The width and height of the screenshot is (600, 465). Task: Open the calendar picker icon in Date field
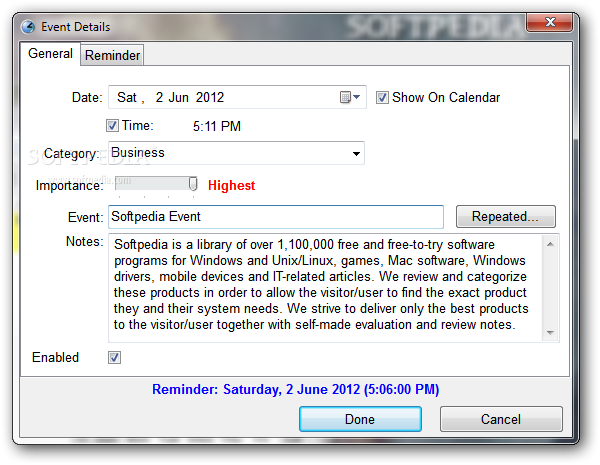coord(350,97)
